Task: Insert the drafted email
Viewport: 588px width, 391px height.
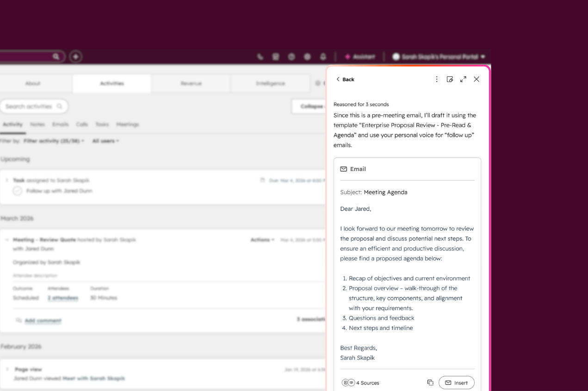Action: [x=456, y=383]
